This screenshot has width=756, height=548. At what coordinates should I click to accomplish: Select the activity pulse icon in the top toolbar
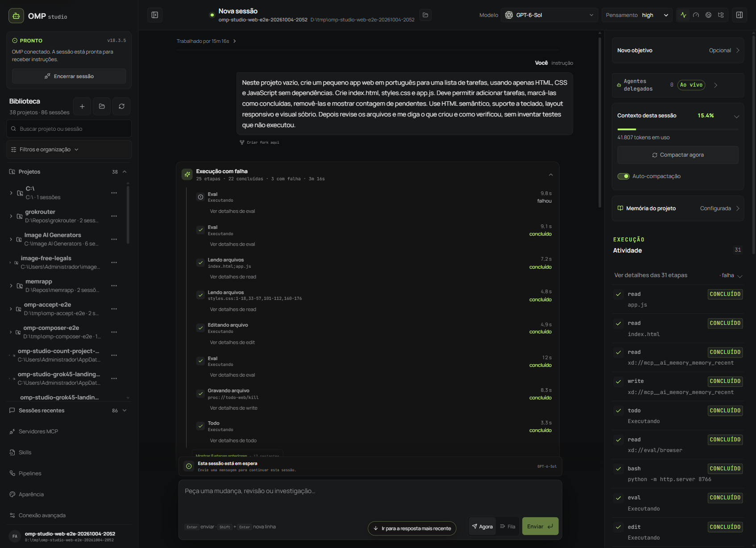pos(683,15)
